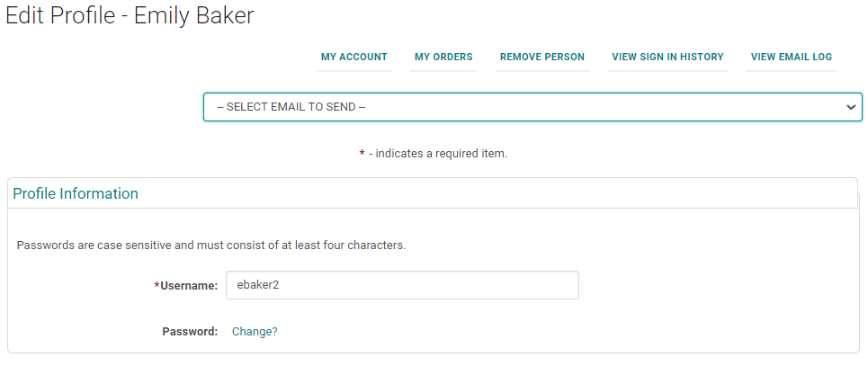Click the Password field label

[190, 331]
